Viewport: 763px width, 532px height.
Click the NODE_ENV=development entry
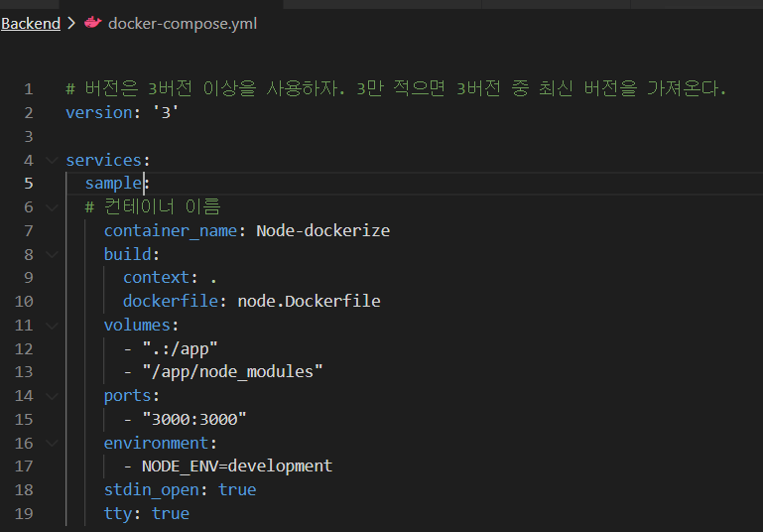(237, 466)
